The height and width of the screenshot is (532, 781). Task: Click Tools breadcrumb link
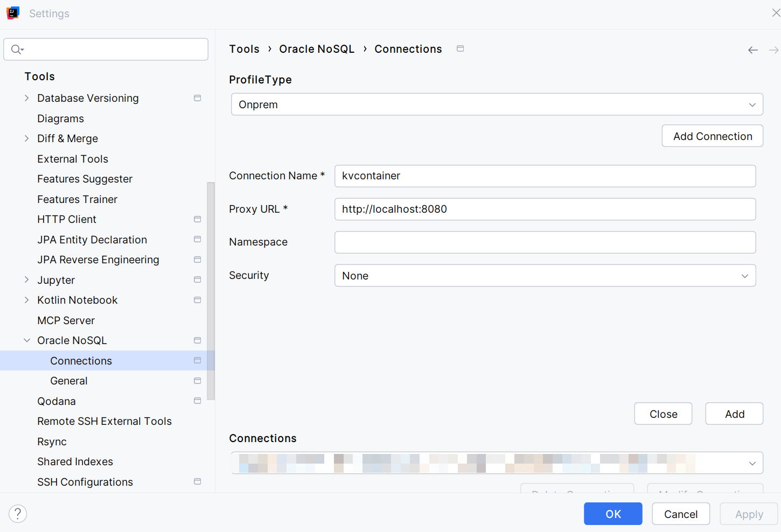pos(244,49)
